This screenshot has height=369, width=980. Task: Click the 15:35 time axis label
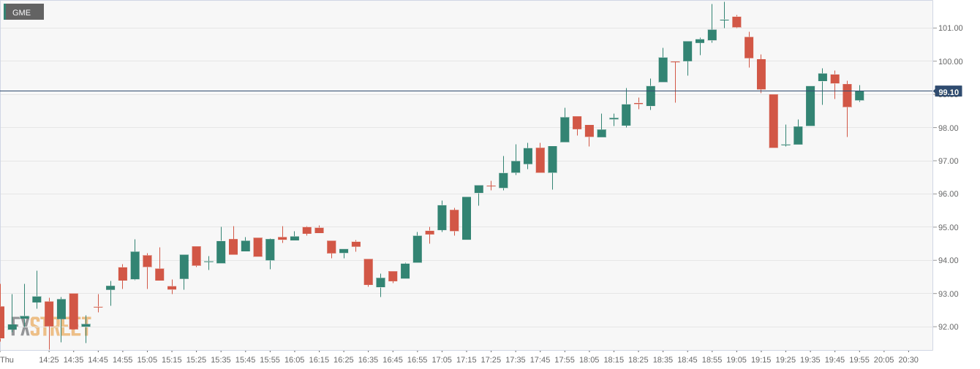(x=221, y=360)
